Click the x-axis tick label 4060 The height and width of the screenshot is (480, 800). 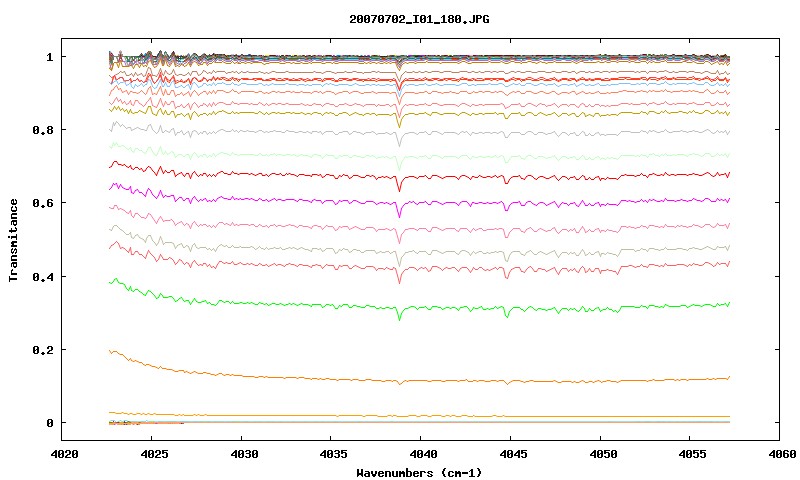tap(782, 453)
